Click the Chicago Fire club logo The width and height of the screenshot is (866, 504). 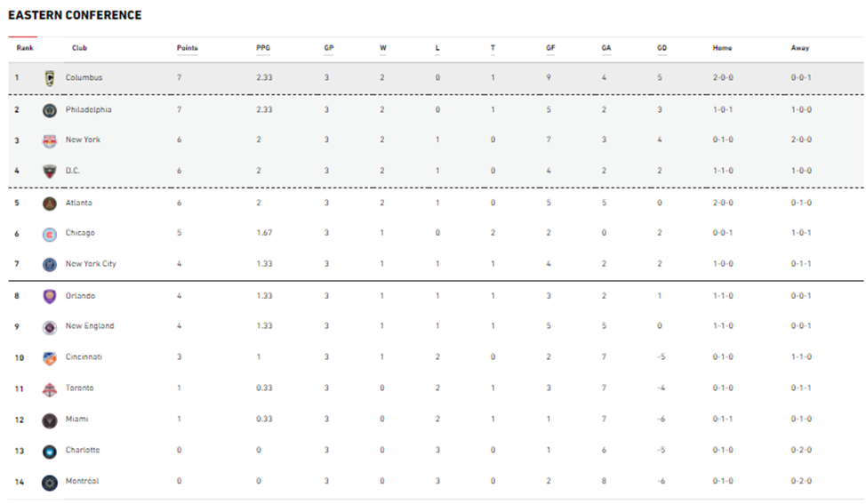coord(50,235)
